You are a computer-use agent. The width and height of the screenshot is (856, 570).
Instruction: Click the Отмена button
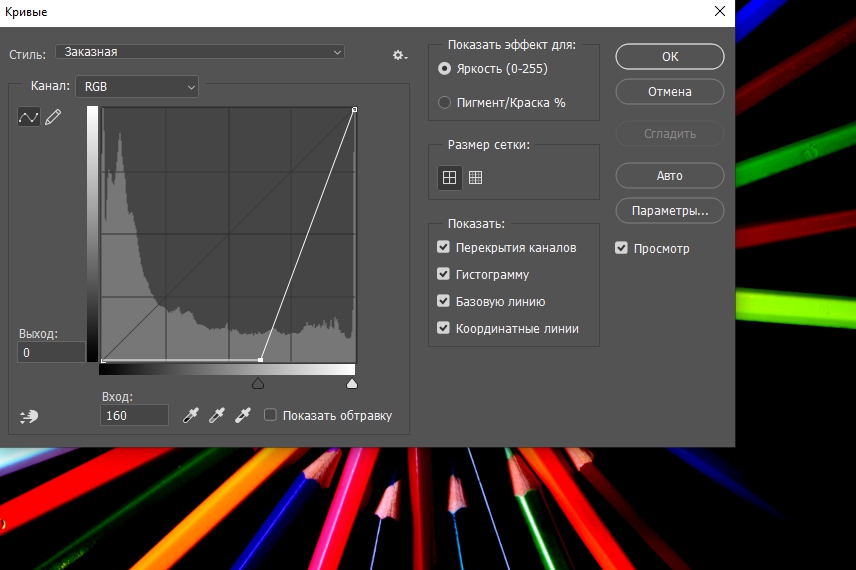pyautogui.click(x=670, y=92)
